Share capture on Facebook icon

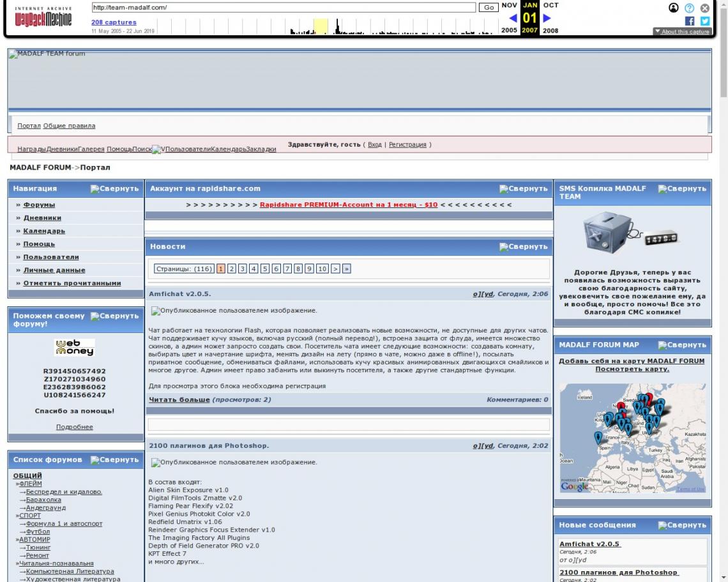coord(690,21)
